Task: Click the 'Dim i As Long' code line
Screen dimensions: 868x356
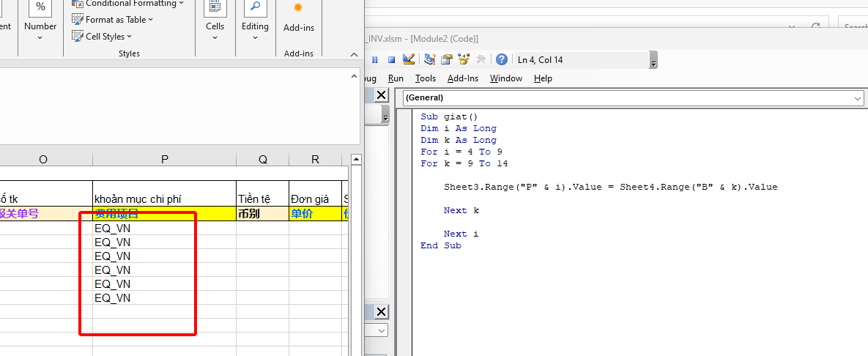Action: [459, 128]
